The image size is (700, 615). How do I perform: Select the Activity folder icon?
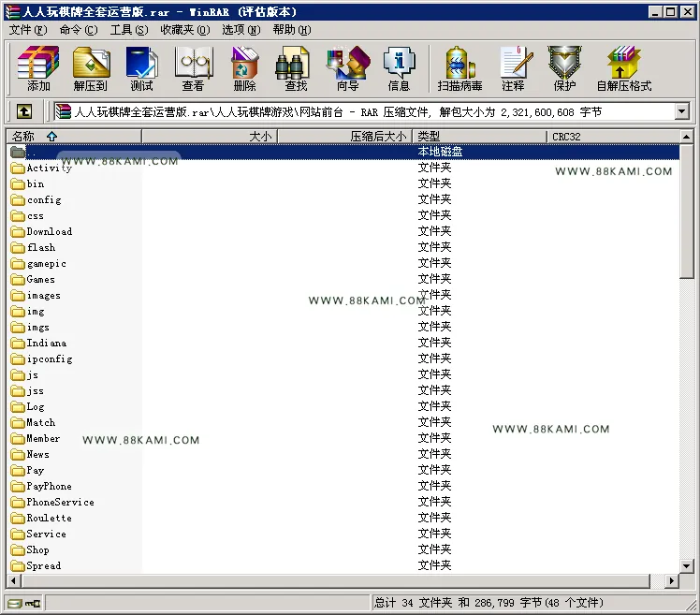click(18, 168)
